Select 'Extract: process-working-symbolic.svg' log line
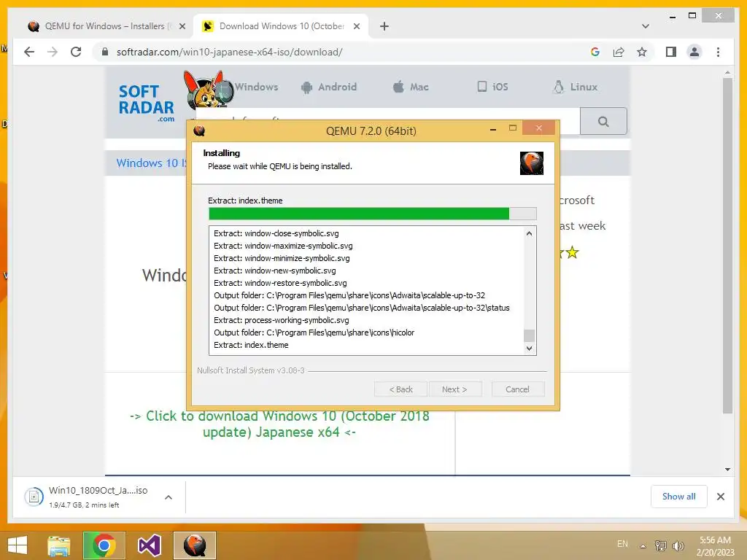 pyautogui.click(x=281, y=320)
